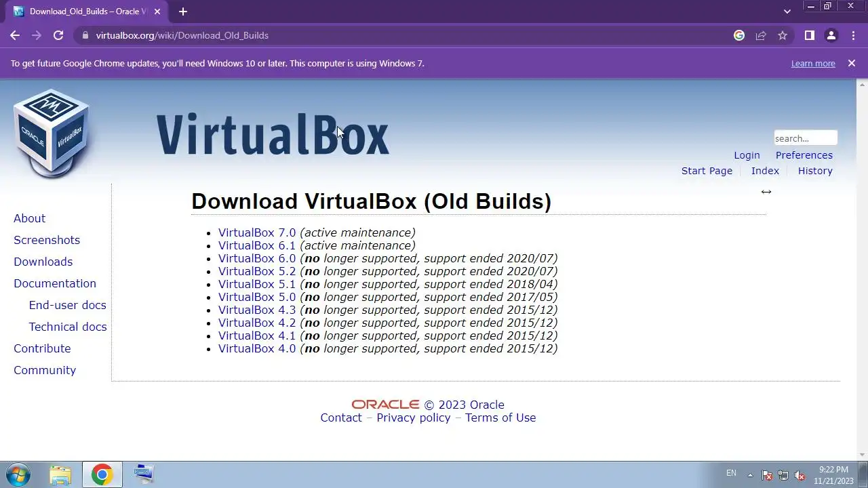Open Community in the sidebar
This screenshot has width=868, height=488.
[45, 370]
